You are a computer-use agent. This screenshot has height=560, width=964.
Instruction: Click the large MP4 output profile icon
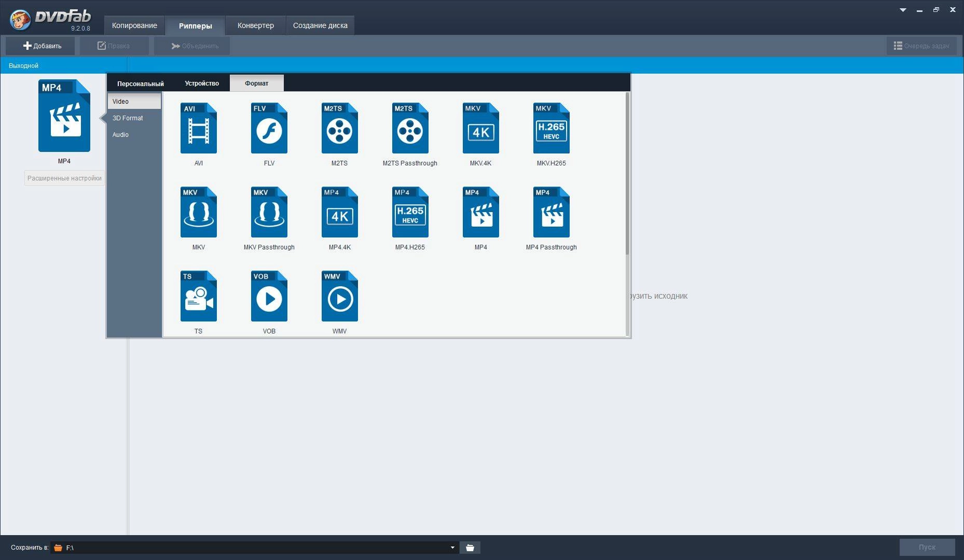pos(64,116)
